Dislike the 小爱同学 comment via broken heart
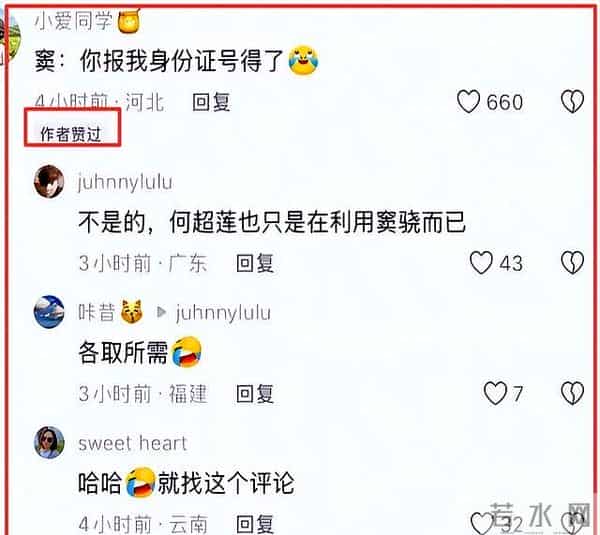600x535 pixels. [572, 102]
